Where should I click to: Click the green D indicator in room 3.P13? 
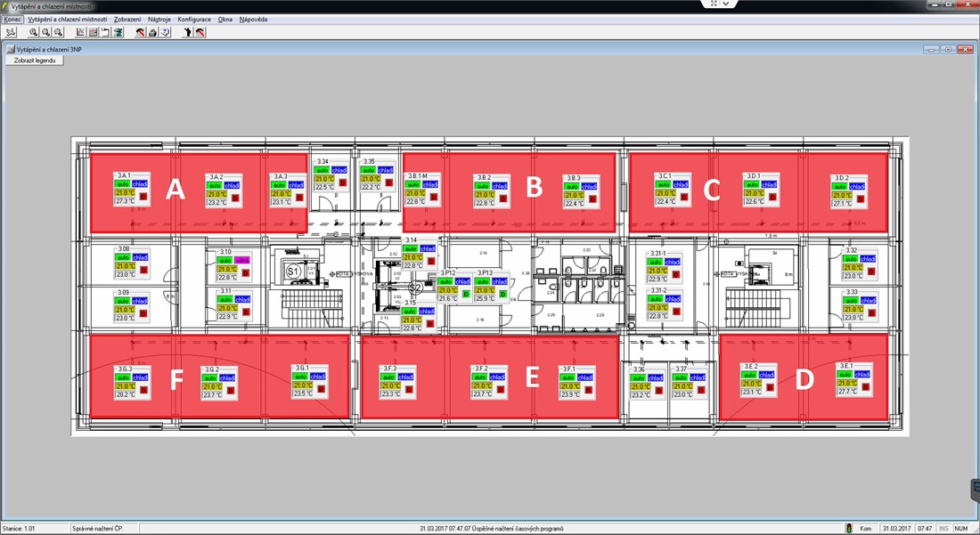pos(502,294)
